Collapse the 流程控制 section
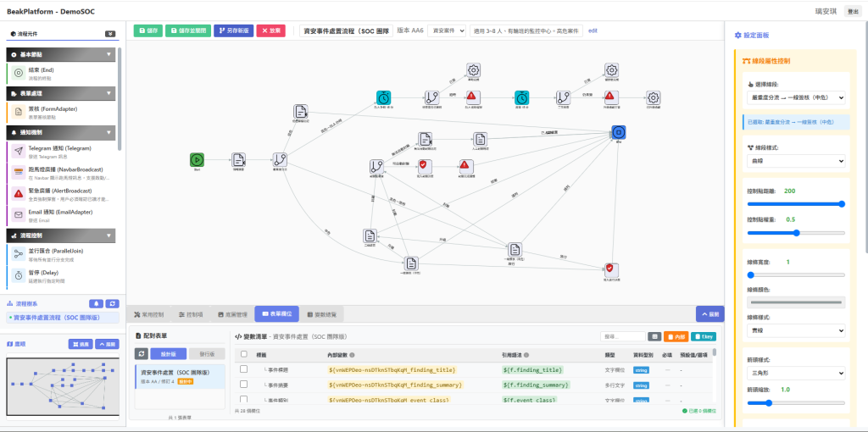Screen dimensions: 868x432 [x=61, y=235]
